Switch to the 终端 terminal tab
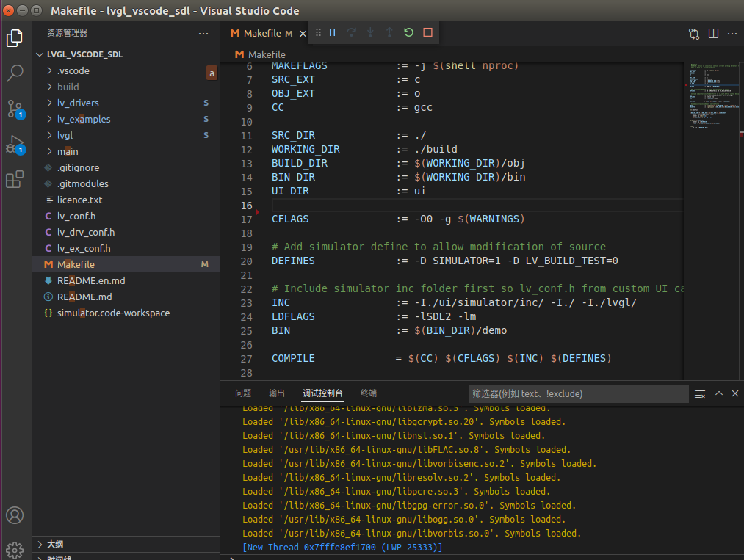This screenshot has height=560, width=744. pos(369,393)
